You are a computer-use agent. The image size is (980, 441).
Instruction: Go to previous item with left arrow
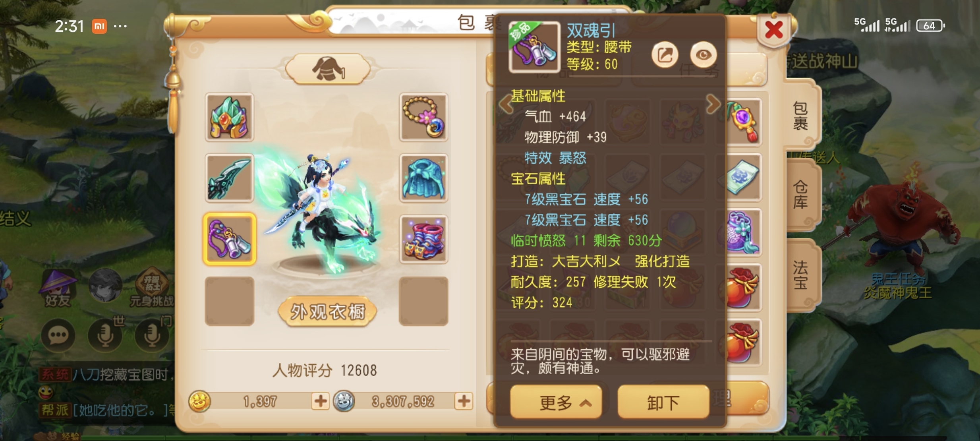tap(506, 104)
